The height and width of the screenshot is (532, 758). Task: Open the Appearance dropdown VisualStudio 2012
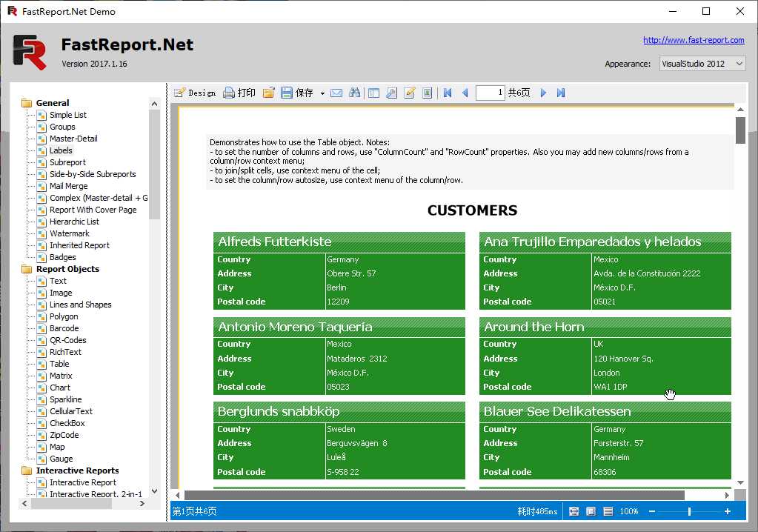(x=702, y=64)
